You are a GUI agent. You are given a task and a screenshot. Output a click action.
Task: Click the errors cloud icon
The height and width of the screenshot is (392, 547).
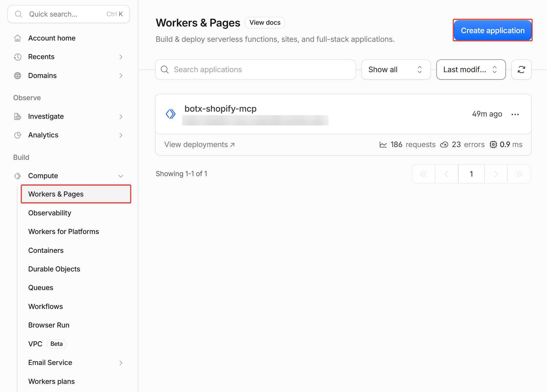click(444, 145)
